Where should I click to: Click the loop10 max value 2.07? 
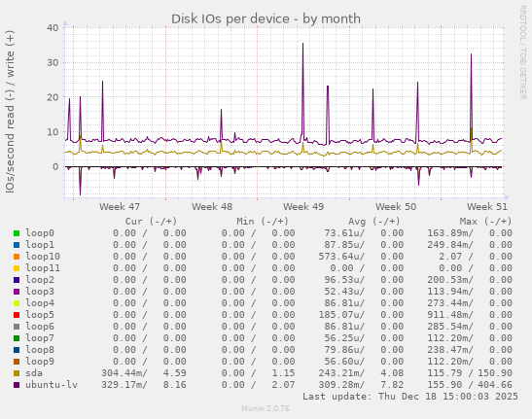(x=450, y=256)
